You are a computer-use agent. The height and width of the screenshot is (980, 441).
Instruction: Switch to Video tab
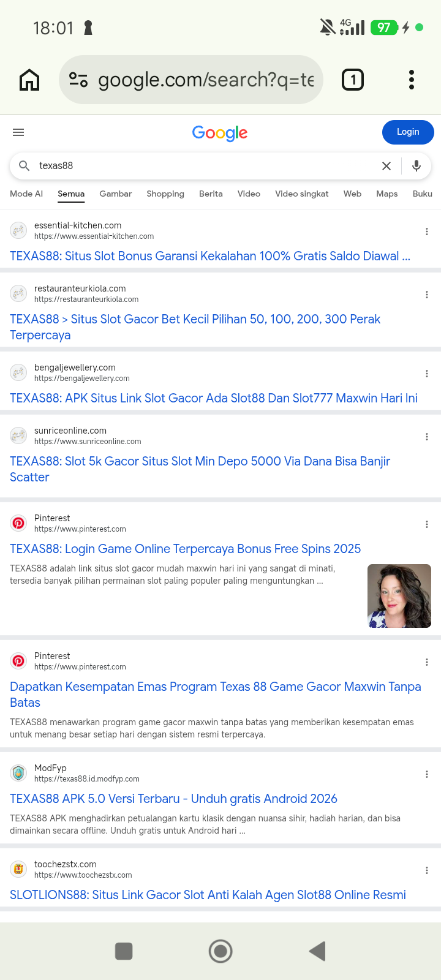249,194
